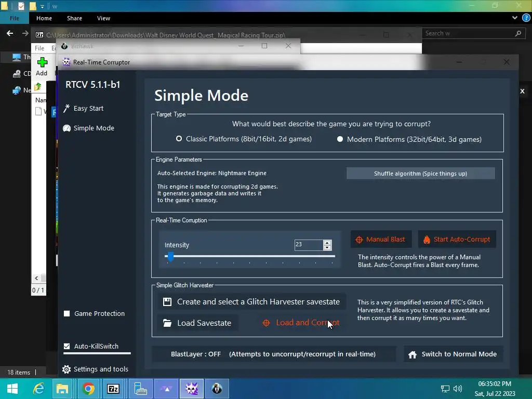
Task: Click the Load and Corrupt crosshair icon
Action: [x=267, y=323]
